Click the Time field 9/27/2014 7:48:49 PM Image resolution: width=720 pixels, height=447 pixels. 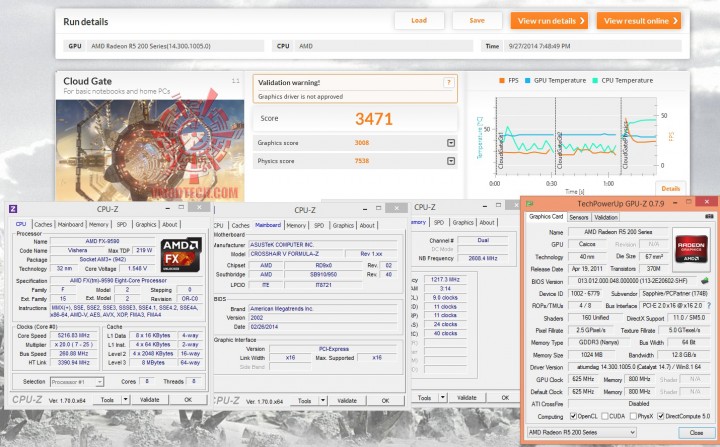[593, 46]
